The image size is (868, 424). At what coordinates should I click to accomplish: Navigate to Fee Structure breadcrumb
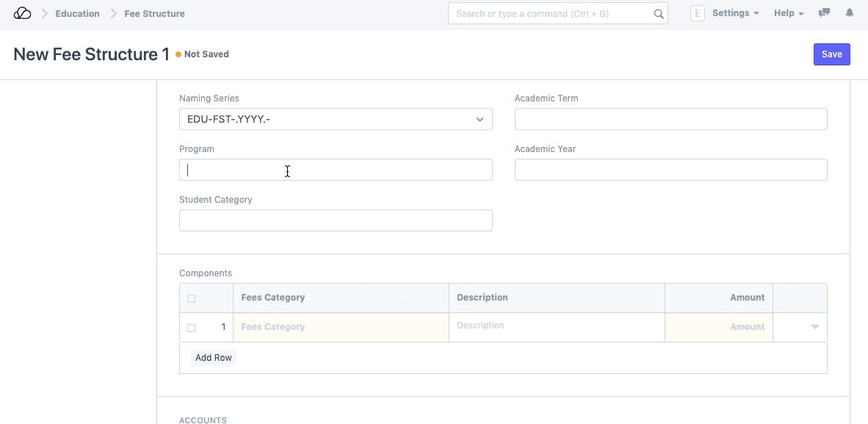[154, 13]
